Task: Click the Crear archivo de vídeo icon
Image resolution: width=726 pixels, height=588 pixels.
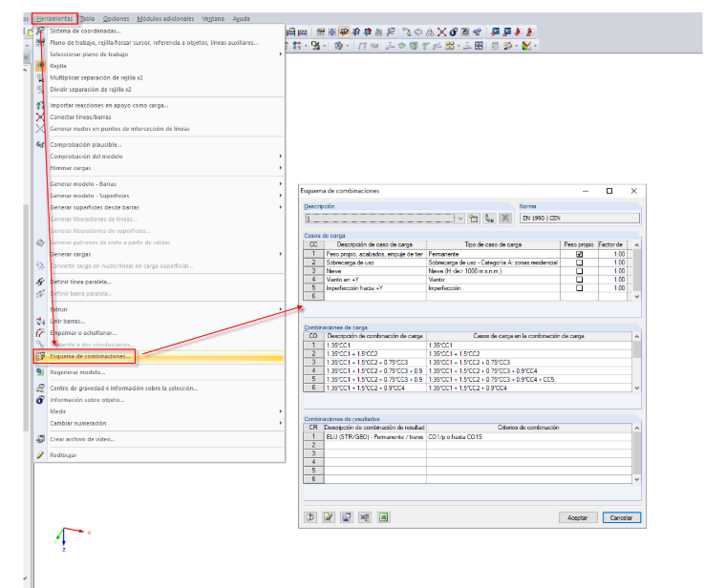Action: (x=41, y=439)
